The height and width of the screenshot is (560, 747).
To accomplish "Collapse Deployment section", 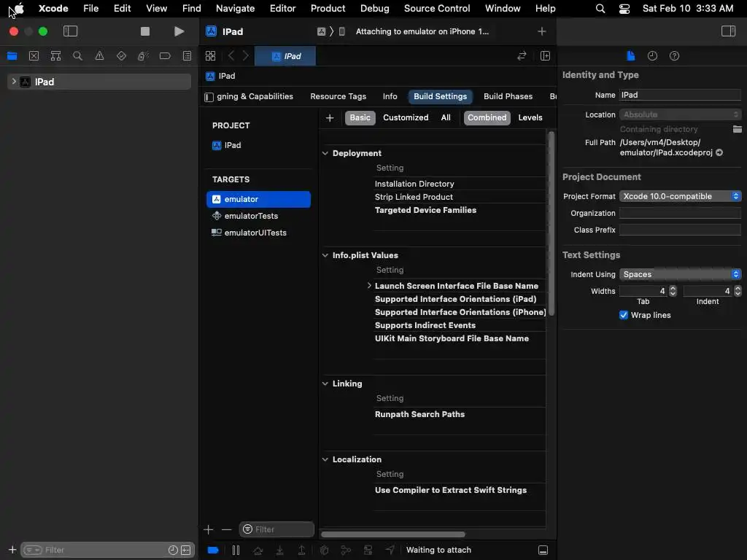I will [325, 153].
